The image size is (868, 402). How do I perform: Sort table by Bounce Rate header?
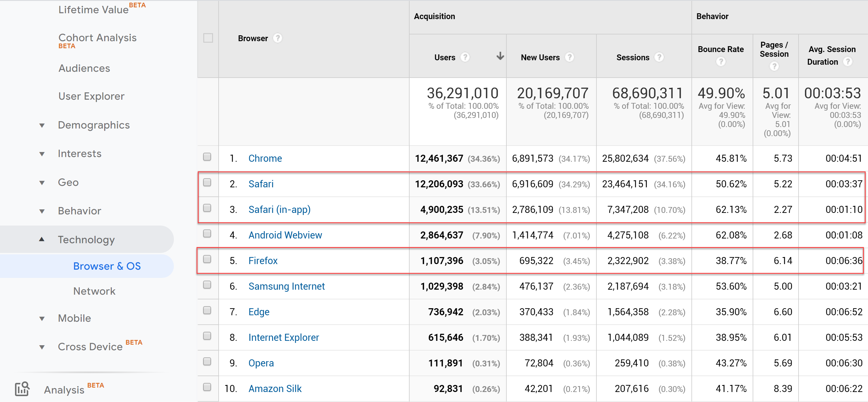coord(720,49)
